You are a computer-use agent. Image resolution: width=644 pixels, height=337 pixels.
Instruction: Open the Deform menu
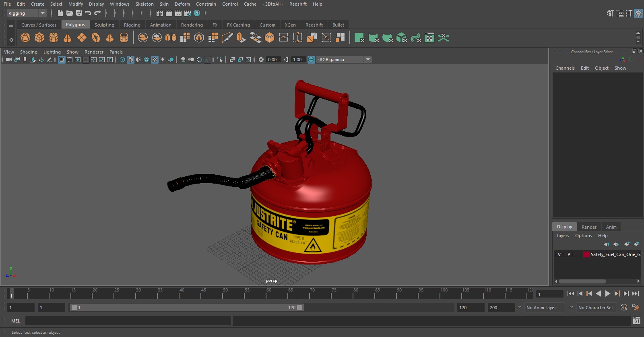182,4
